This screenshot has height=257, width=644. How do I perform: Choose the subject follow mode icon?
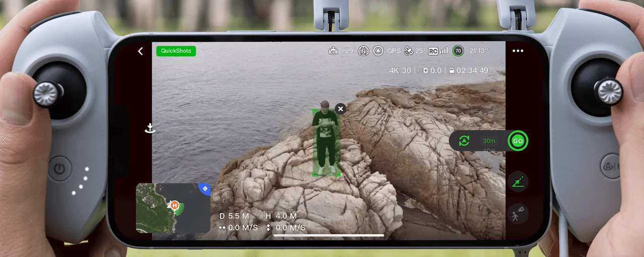click(518, 213)
